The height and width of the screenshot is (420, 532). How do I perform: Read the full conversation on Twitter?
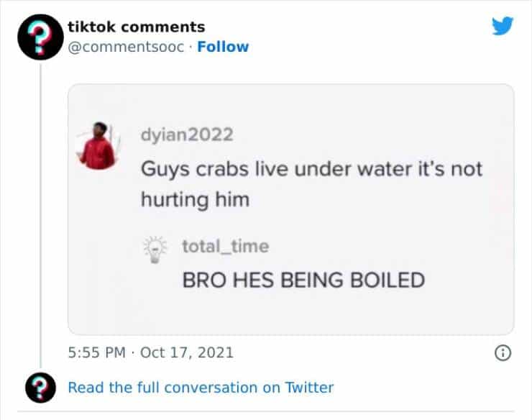[x=201, y=388]
